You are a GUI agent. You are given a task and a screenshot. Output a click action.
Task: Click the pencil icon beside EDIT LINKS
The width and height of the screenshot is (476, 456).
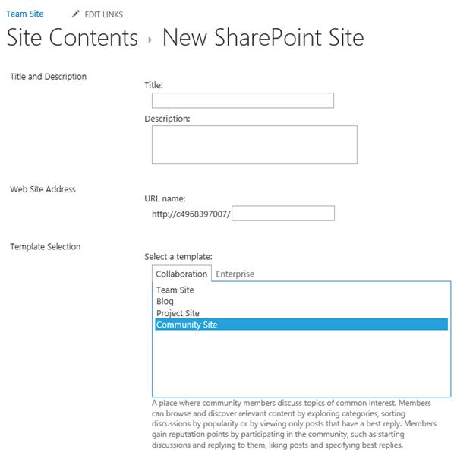tap(76, 14)
